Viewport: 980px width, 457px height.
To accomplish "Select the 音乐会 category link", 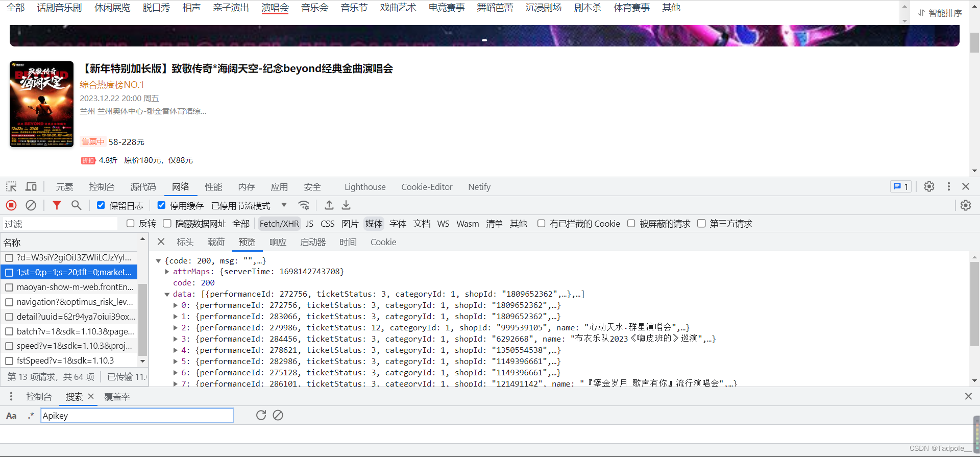I will [x=314, y=8].
